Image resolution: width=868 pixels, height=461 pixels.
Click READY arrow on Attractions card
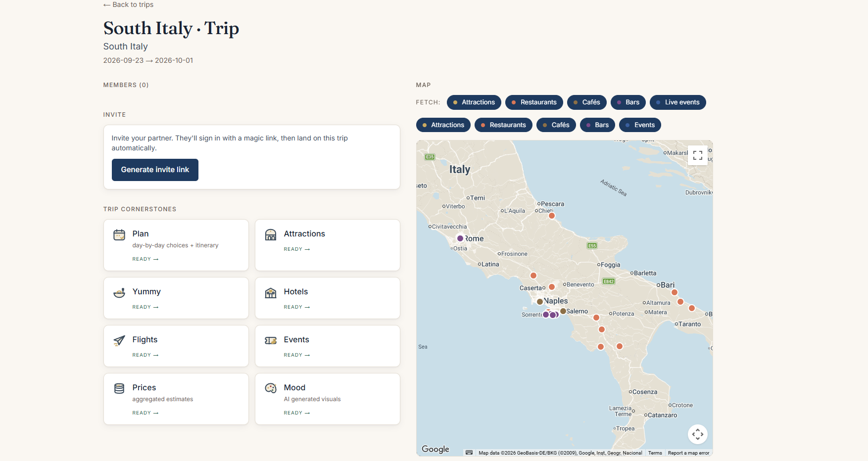297,249
